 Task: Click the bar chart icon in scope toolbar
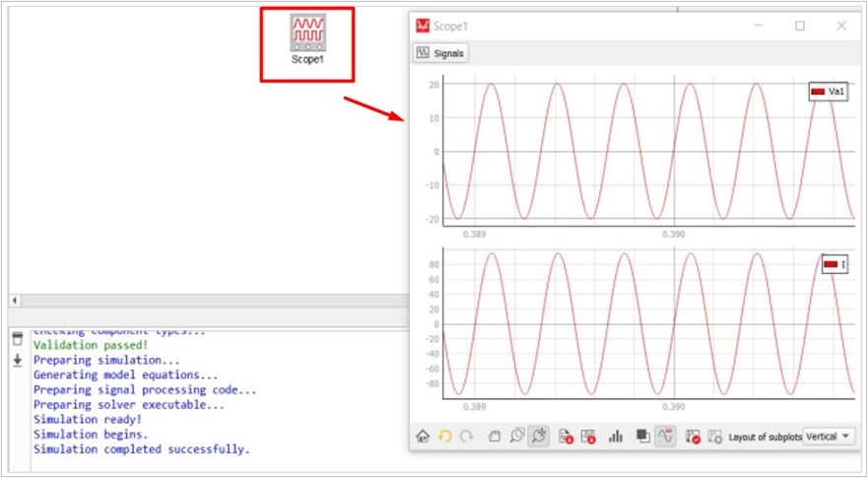pos(616,436)
